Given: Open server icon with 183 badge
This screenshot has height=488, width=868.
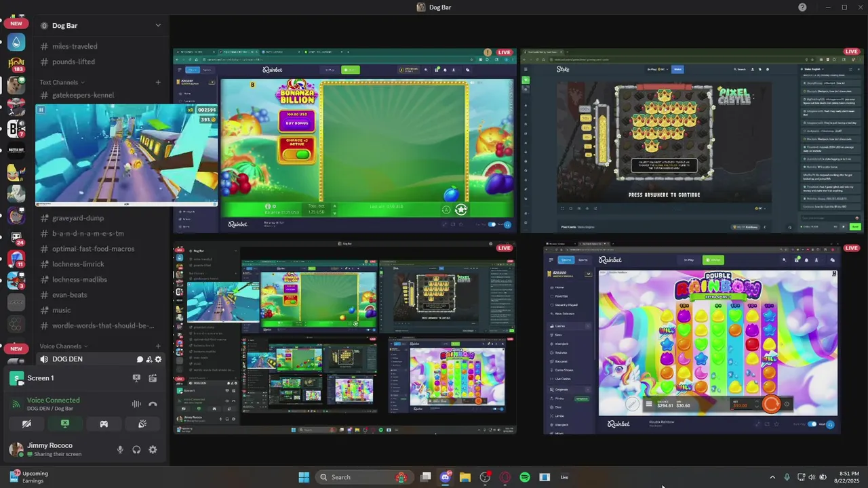Looking at the screenshot, I should (x=16, y=64).
